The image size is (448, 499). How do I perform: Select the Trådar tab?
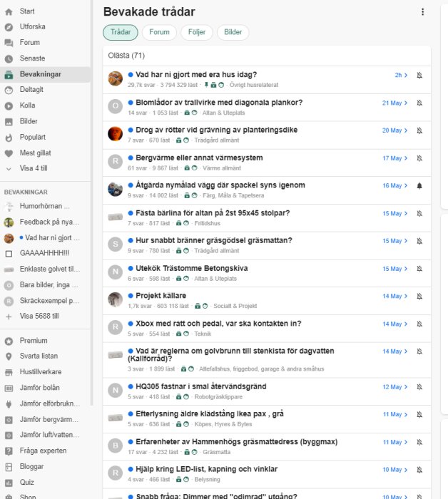[x=121, y=32]
